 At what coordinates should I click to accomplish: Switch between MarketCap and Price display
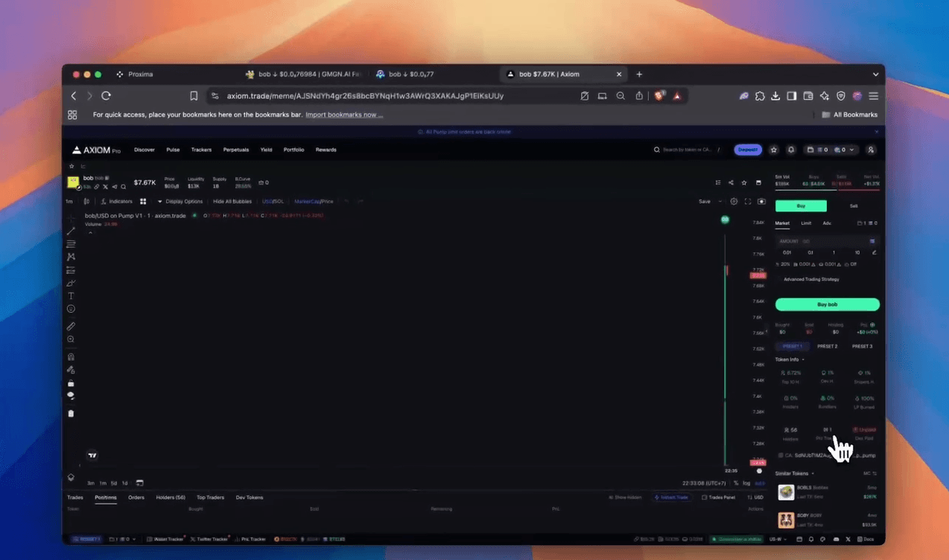pyautogui.click(x=314, y=201)
